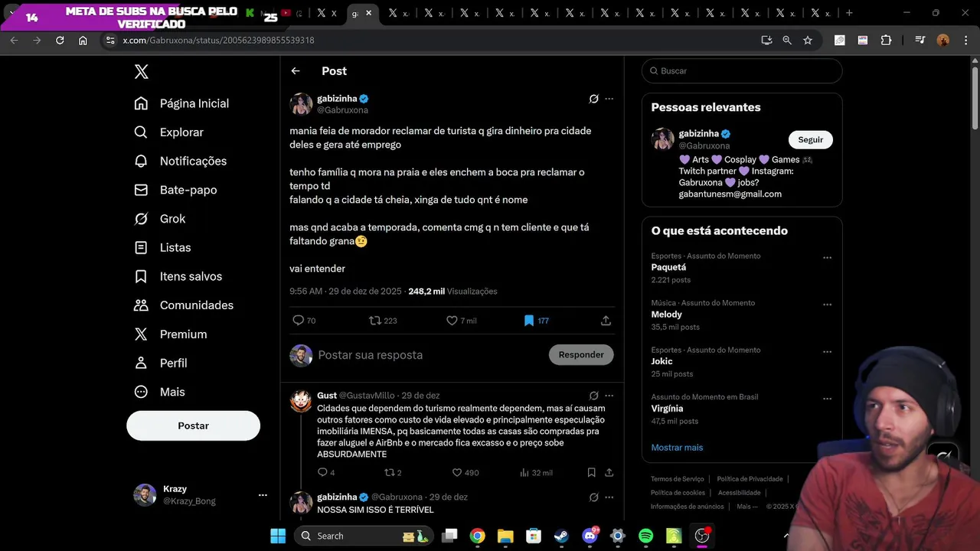Reply to Gust's comment (4)
Screen dimensions: 980x551
click(326, 473)
